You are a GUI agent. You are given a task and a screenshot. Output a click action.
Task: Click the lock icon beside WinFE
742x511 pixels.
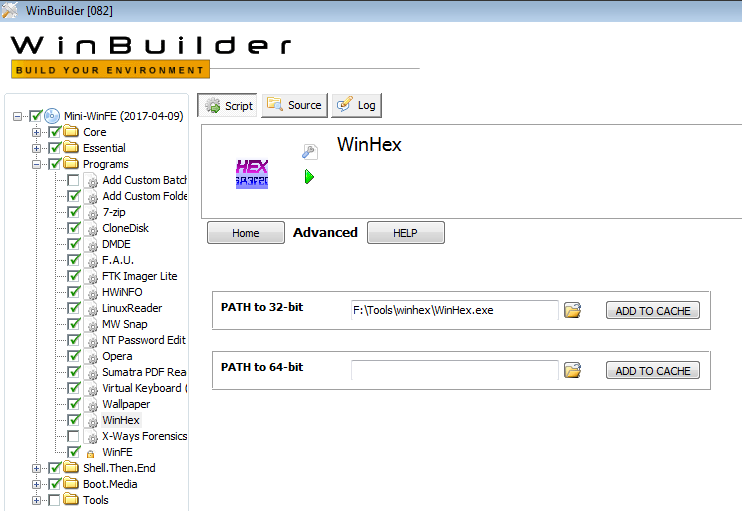pyautogui.click(x=91, y=452)
